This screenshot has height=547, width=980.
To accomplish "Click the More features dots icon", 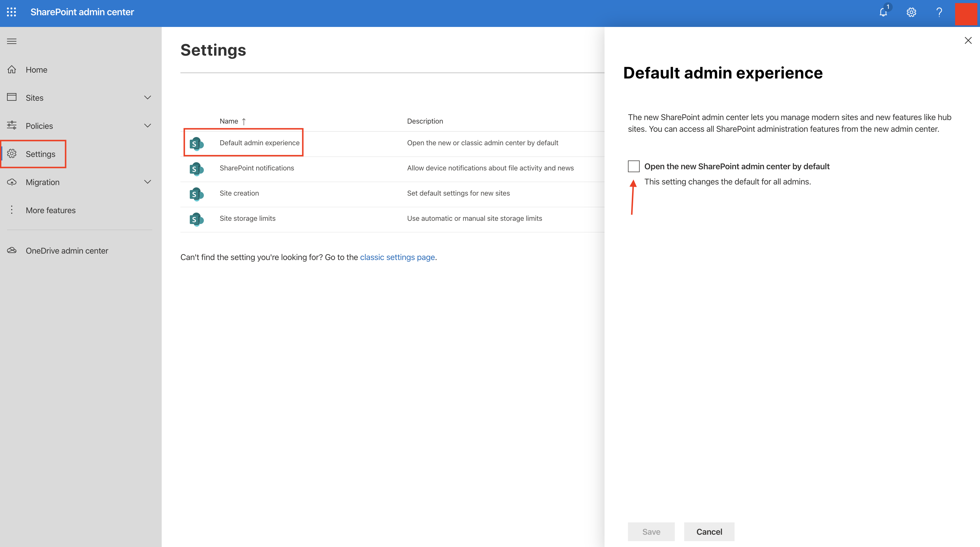I will click(x=12, y=210).
